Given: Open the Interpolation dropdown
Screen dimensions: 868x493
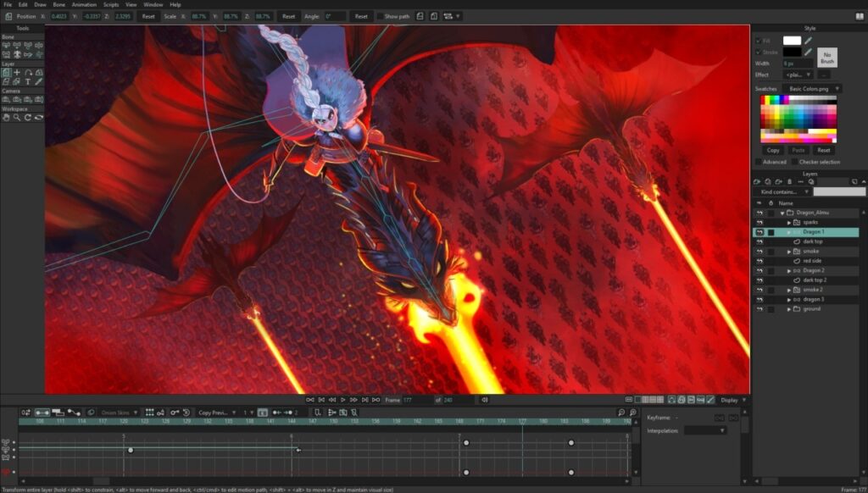Looking at the screenshot, I should coord(705,430).
